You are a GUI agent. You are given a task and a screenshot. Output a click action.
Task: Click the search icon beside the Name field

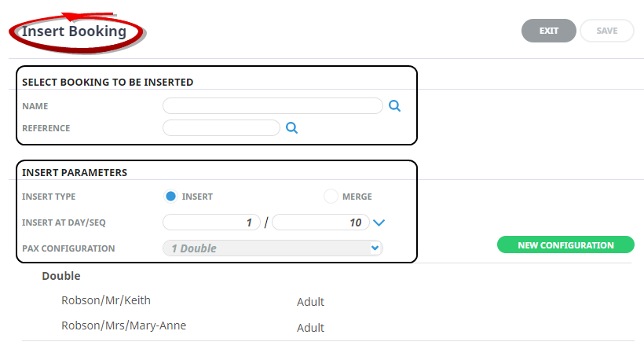click(394, 105)
